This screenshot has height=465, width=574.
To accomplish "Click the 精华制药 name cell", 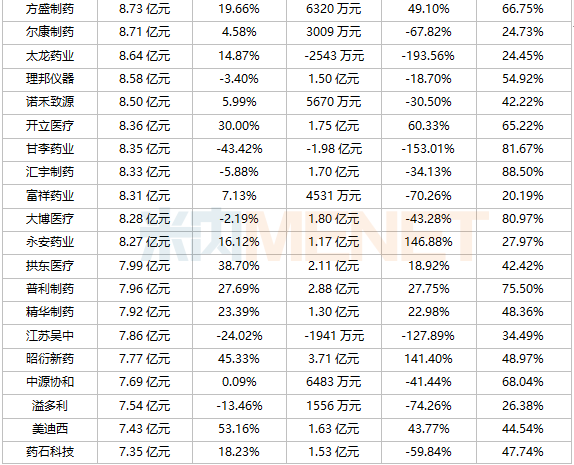I will coord(50,312).
